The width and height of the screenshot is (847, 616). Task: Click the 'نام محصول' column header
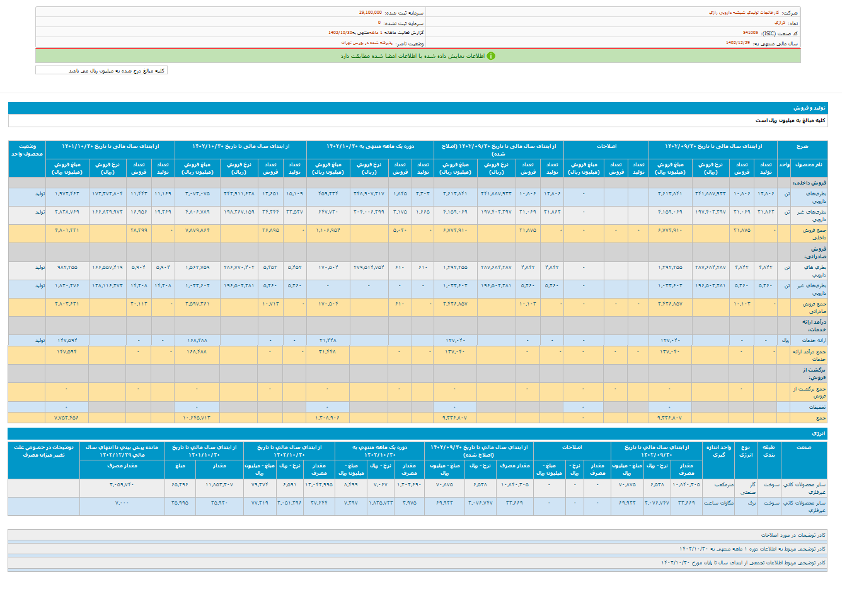click(x=809, y=164)
